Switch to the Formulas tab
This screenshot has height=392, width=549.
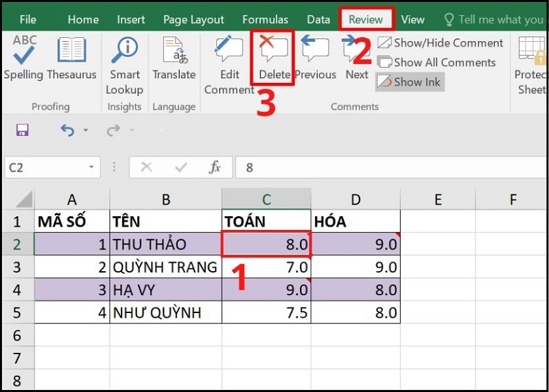coord(265,19)
